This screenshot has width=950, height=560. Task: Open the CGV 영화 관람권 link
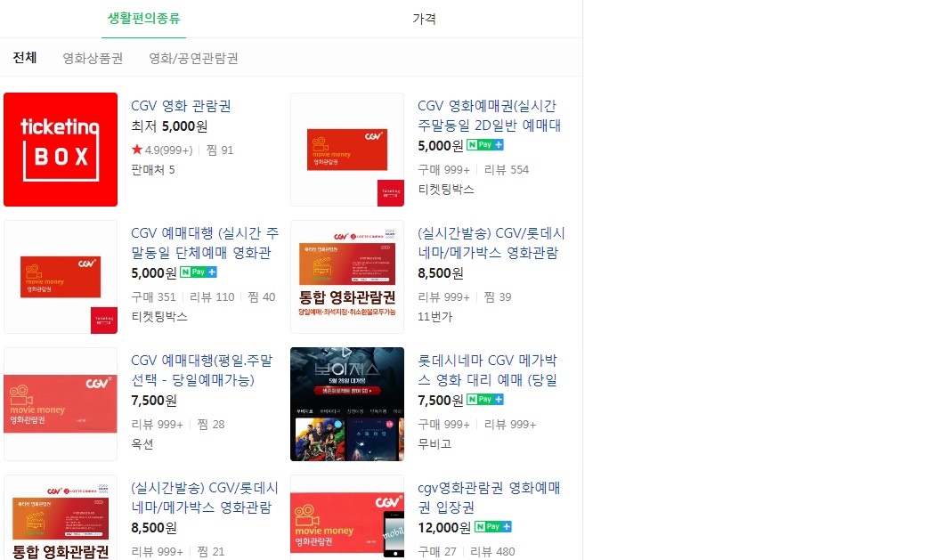tap(181, 106)
